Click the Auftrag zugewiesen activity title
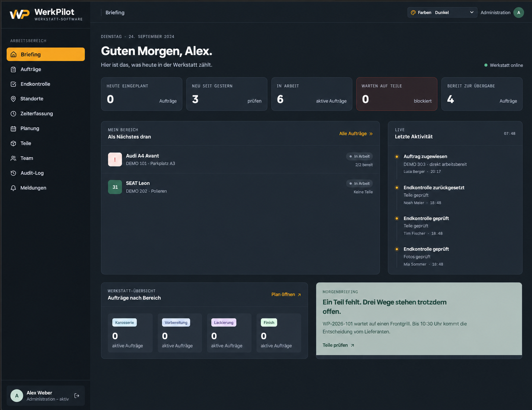This screenshot has height=410, width=532. pos(425,156)
